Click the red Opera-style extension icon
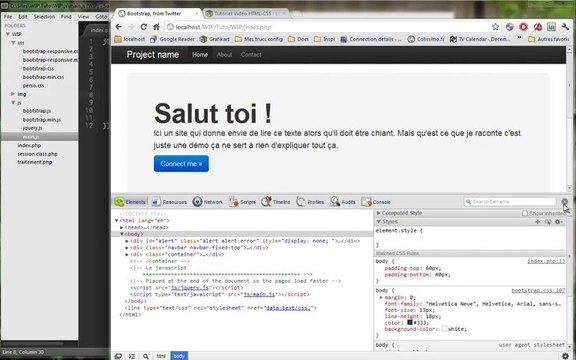 [523, 26]
